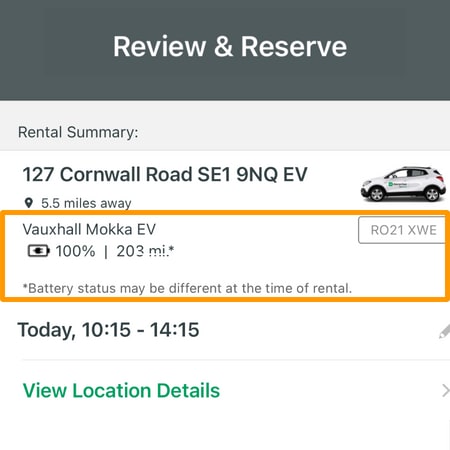Tap the 100% battery level text
The image size is (450, 450).
click(75, 251)
